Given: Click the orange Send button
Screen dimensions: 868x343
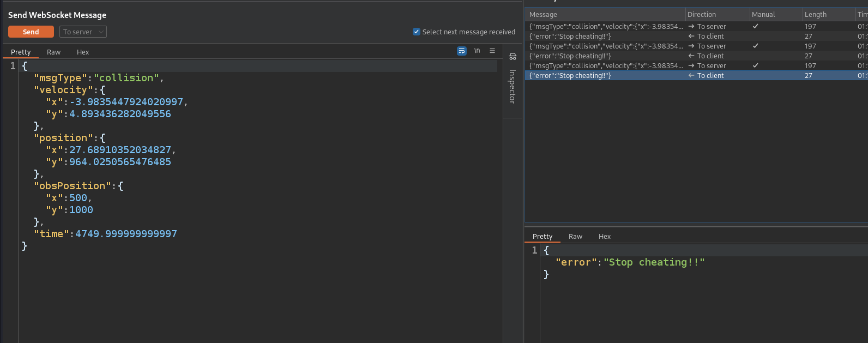Looking at the screenshot, I should tap(31, 32).
